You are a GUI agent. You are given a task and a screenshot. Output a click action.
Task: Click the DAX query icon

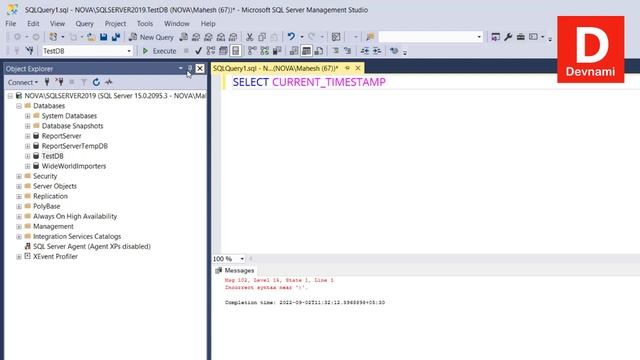pyautogui.click(x=233, y=37)
